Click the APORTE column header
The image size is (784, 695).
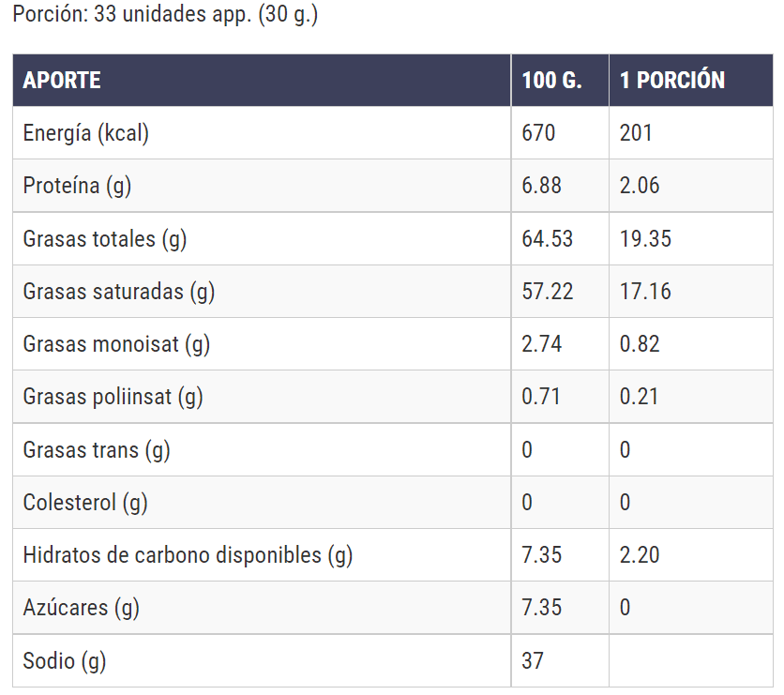pyautogui.click(x=62, y=80)
